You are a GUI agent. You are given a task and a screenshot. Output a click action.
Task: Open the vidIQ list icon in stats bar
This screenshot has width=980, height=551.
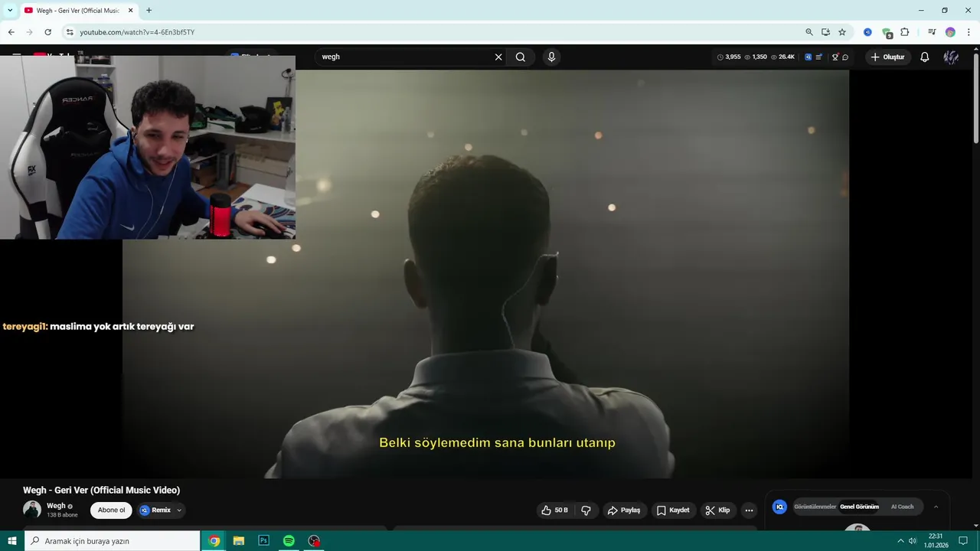pos(819,57)
